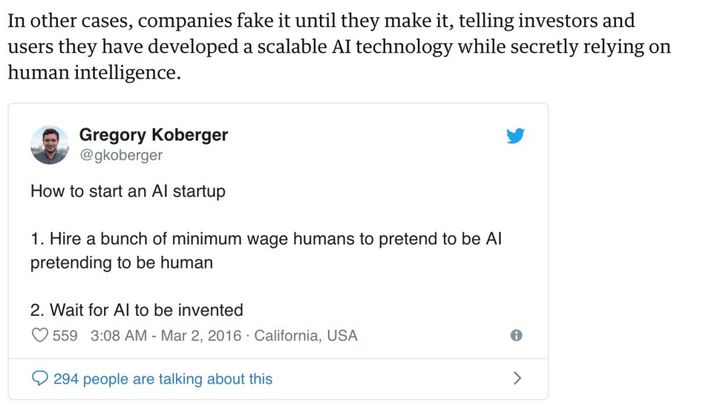Open the @gkoberger handle link
The width and height of the screenshot is (720, 411).
[121, 155]
